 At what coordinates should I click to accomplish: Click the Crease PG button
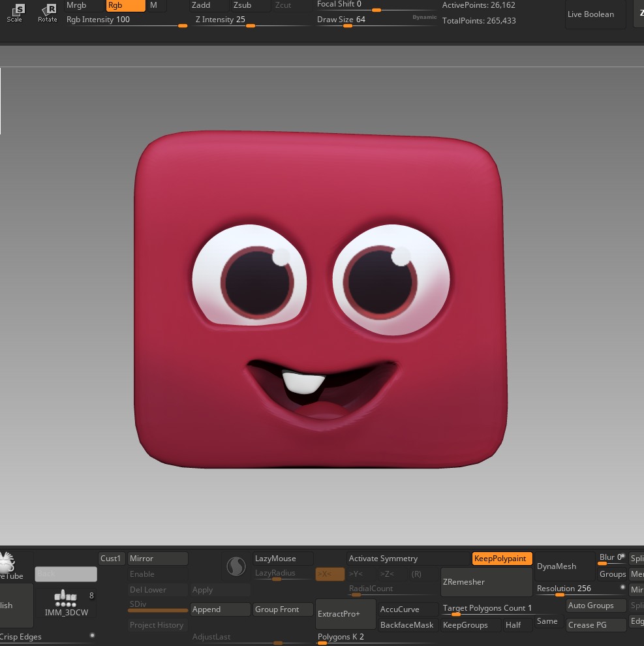coord(596,625)
